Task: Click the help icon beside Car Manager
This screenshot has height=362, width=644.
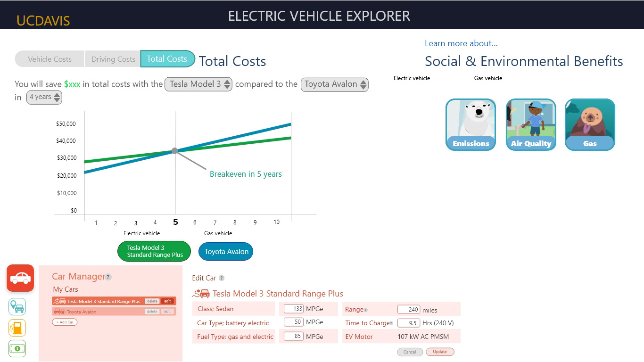Action: [108, 277]
